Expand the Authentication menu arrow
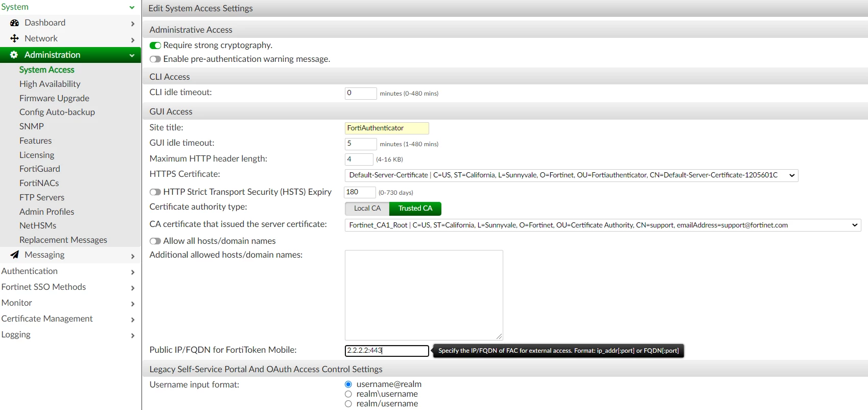The height and width of the screenshot is (410, 868). [133, 272]
